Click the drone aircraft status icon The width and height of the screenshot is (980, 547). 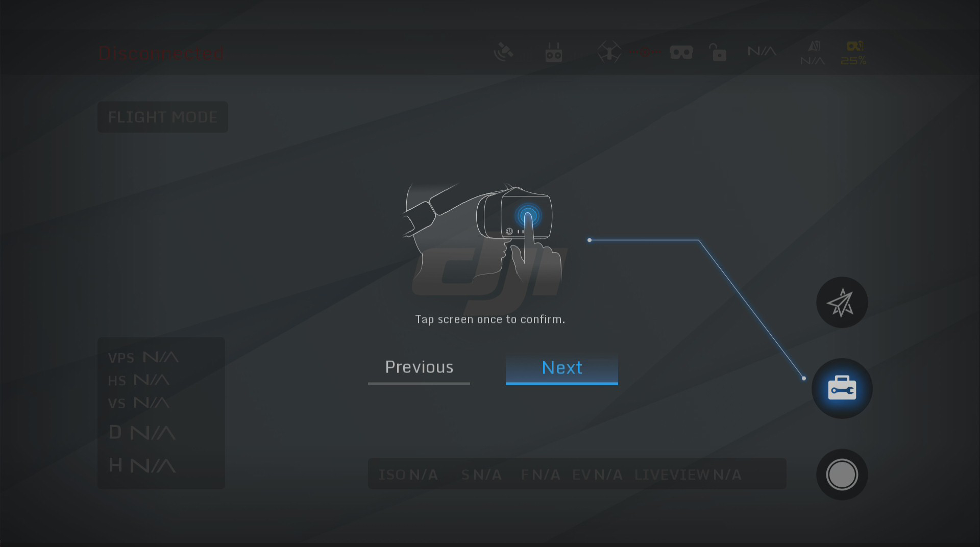[609, 52]
